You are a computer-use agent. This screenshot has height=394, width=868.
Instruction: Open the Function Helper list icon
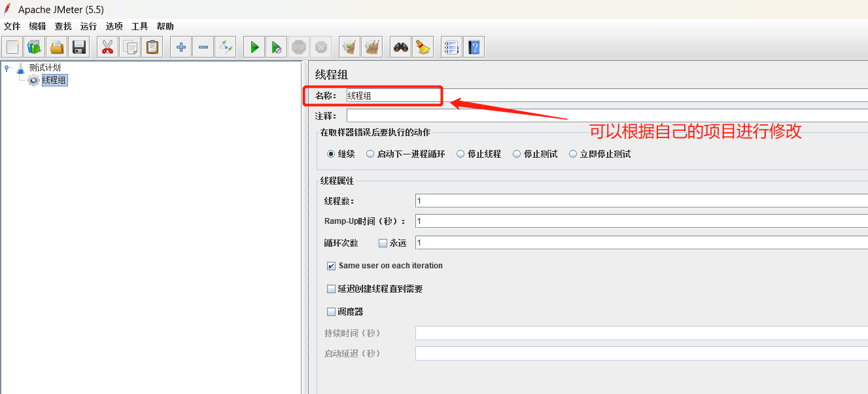tap(451, 47)
